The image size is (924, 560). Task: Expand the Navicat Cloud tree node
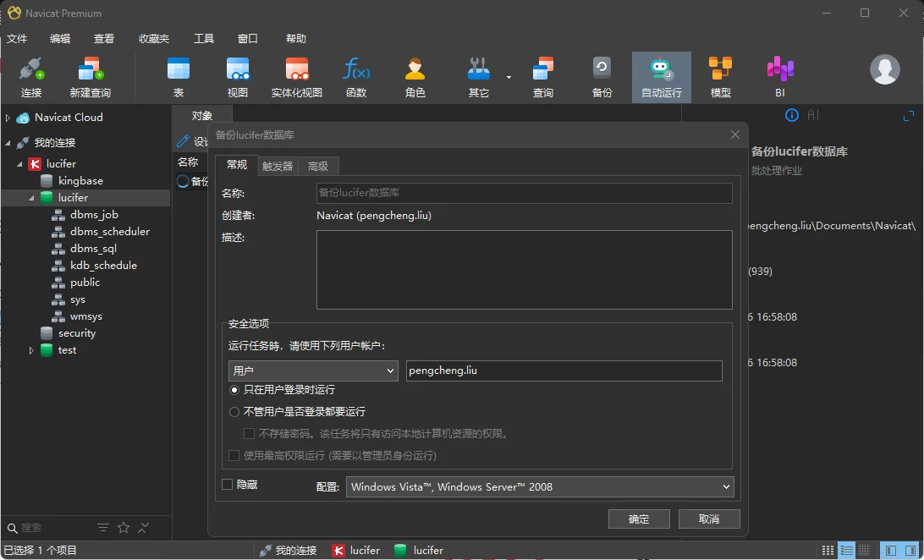coord(8,118)
